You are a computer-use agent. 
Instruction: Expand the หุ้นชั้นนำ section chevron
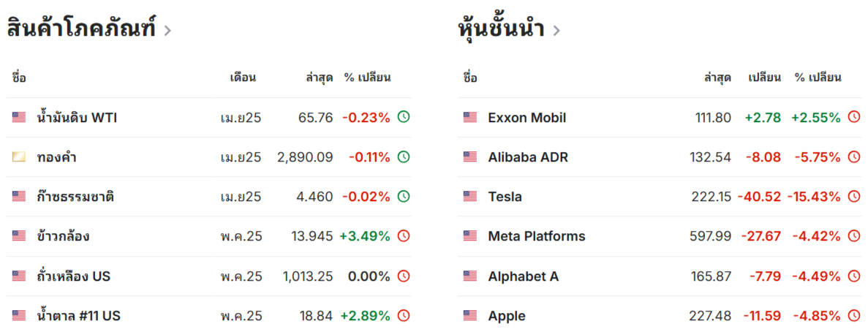pyautogui.click(x=556, y=31)
